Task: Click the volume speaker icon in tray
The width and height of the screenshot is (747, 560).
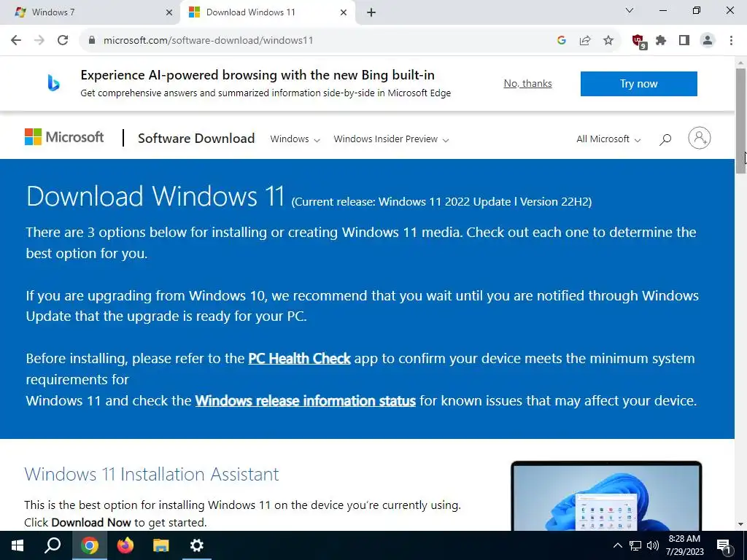Action: point(653,545)
